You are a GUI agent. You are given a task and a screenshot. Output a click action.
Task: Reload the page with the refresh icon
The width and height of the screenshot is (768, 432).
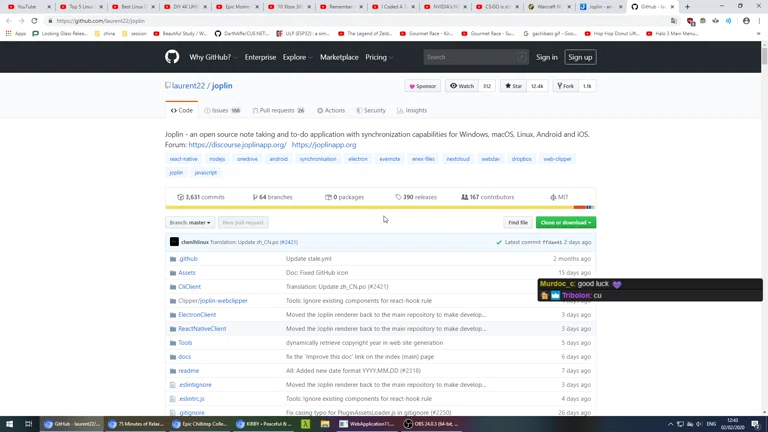(x=34, y=21)
